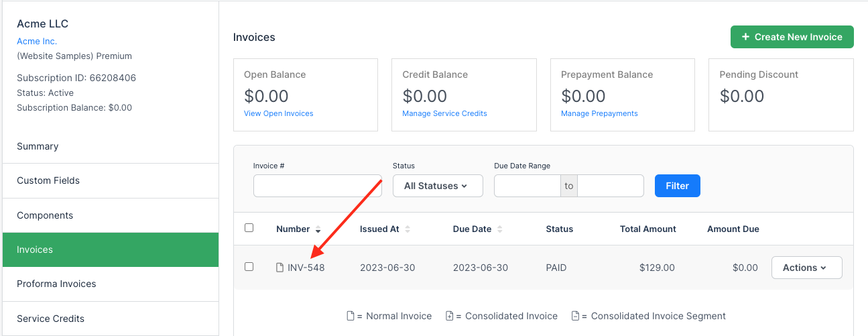Follow the View Open Invoices link
The image size is (868, 336).
click(x=278, y=113)
